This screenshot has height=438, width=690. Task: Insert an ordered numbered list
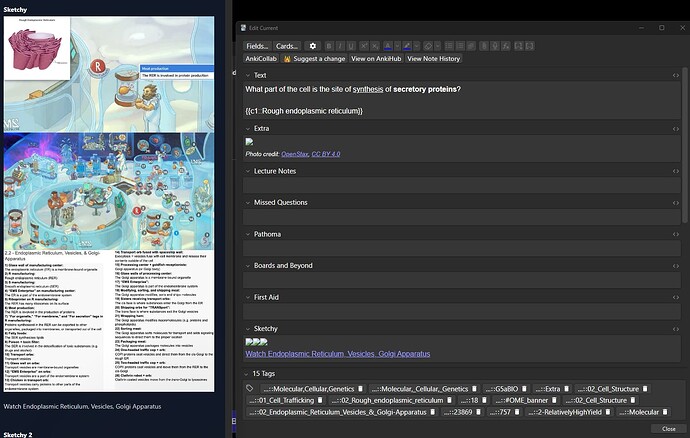click(460, 46)
